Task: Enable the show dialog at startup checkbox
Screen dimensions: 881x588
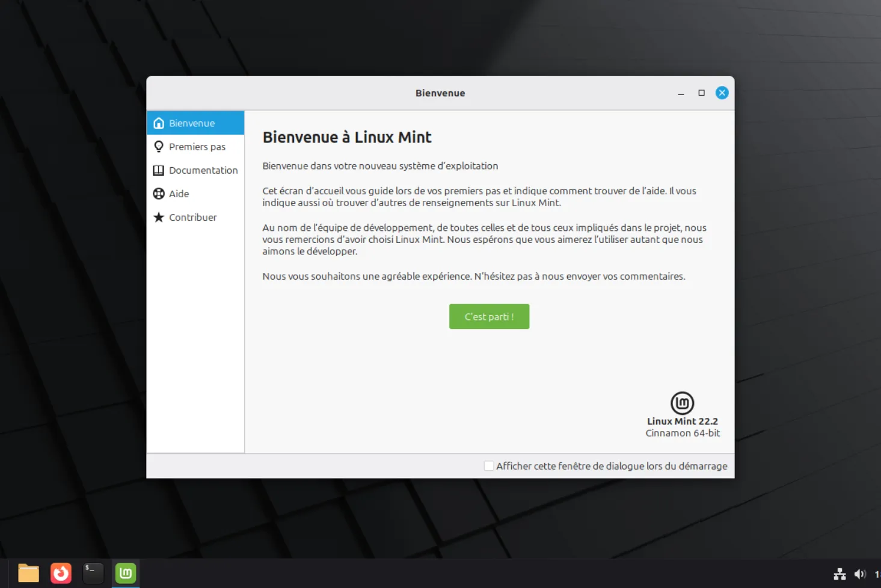Action: tap(489, 466)
